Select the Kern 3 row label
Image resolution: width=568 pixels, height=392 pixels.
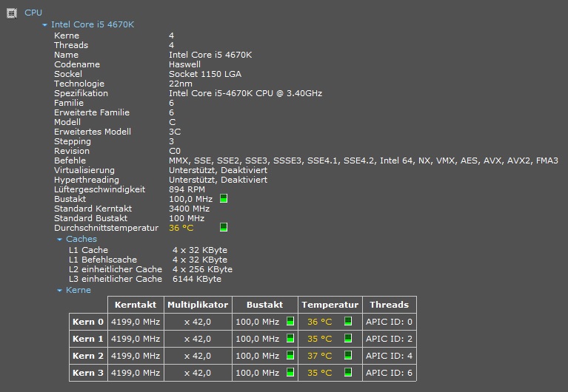tap(88, 373)
